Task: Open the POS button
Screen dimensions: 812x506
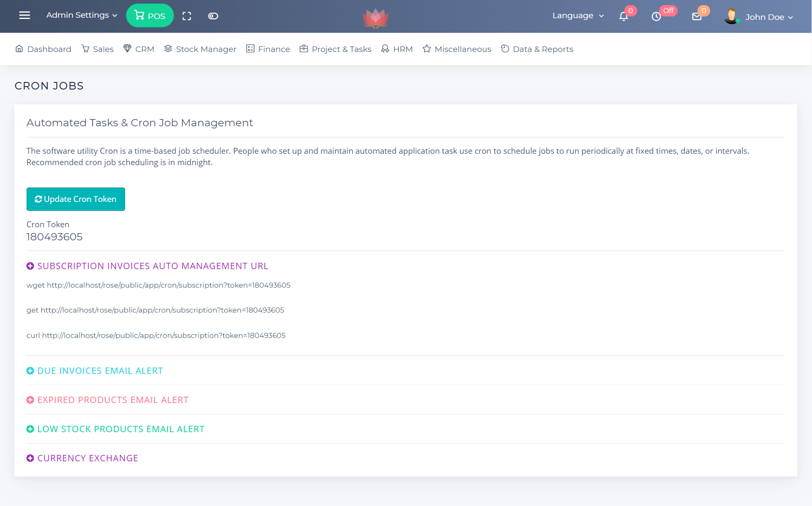Action: (150, 16)
